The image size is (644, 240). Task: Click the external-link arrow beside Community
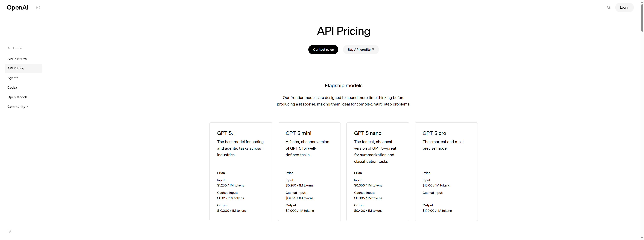(x=27, y=106)
